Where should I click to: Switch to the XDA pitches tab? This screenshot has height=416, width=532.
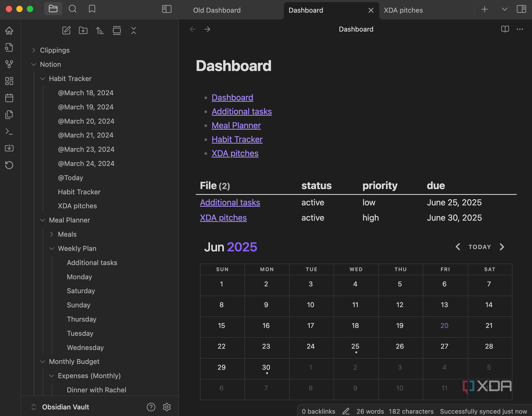click(x=403, y=10)
